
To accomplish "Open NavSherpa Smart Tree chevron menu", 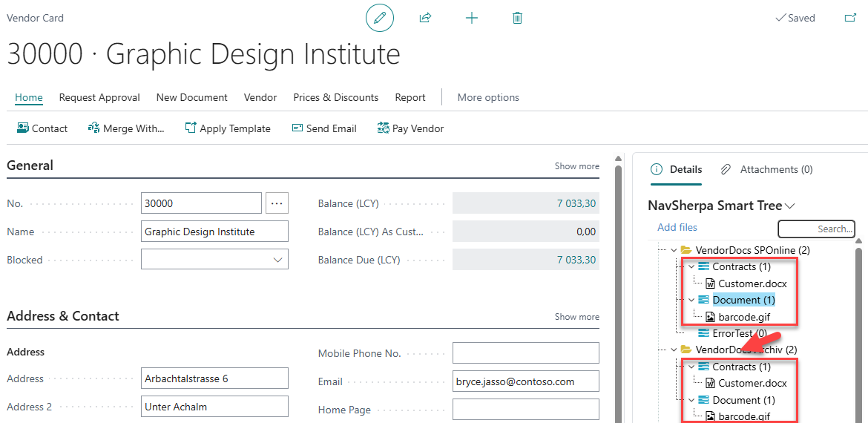I will pos(790,206).
